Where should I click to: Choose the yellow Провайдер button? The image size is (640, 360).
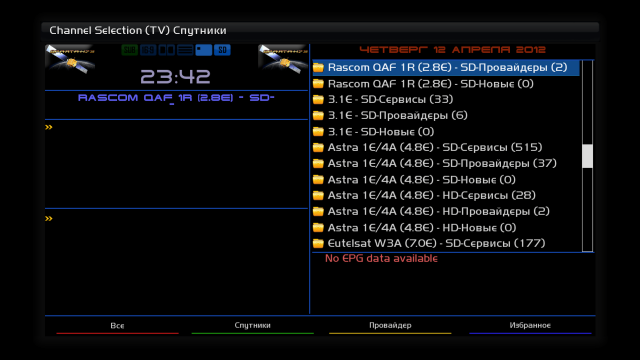point(390,326)
